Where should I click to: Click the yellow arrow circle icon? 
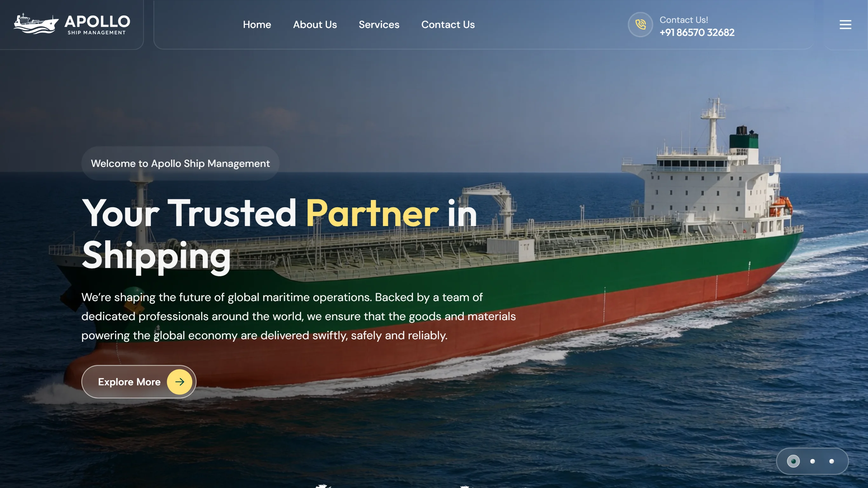coord(180,382)
